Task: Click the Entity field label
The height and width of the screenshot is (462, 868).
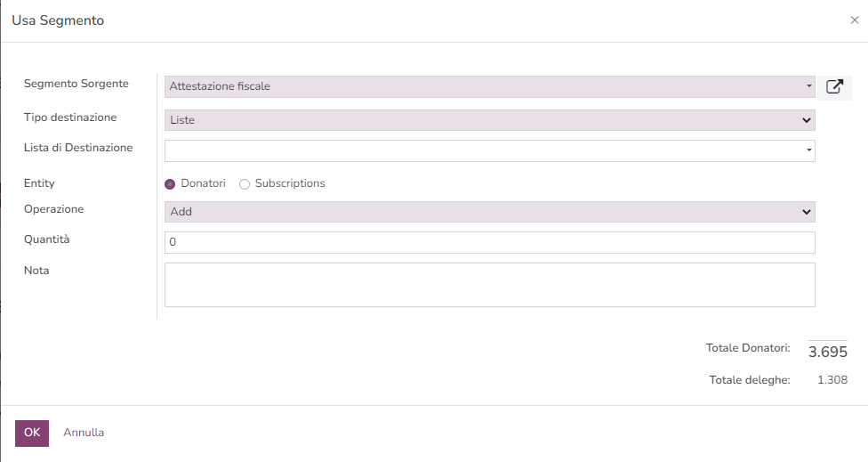Action: [39, 183]
